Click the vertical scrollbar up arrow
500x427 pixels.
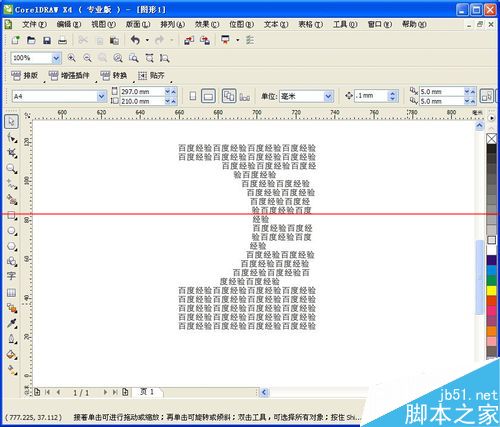point(479,126)
